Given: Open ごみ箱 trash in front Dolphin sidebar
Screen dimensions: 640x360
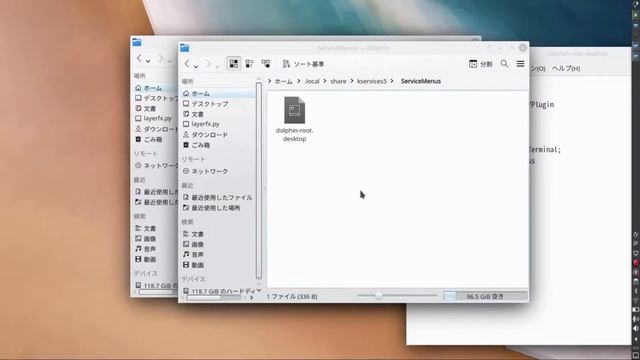Looking at the screenshot, I should pyautogui.click(x=218, y=145).
